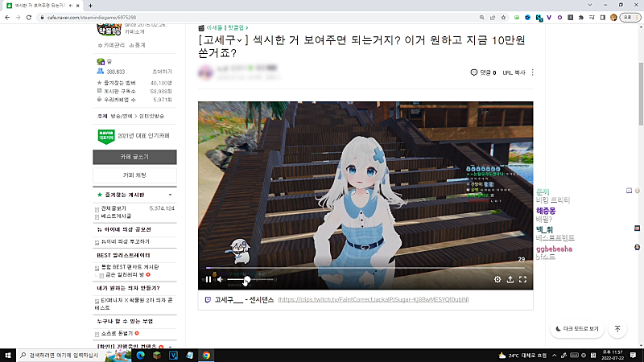Open 전체글보기 board
The width and height of the screenshot is (644, 362).
coord(114,208)
